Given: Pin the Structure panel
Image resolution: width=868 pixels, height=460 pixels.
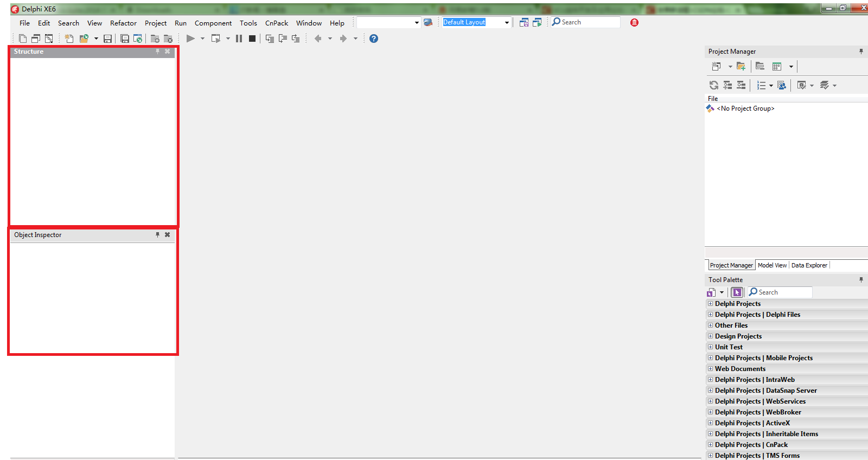Looking at the screenshot, I should (158, 52).
